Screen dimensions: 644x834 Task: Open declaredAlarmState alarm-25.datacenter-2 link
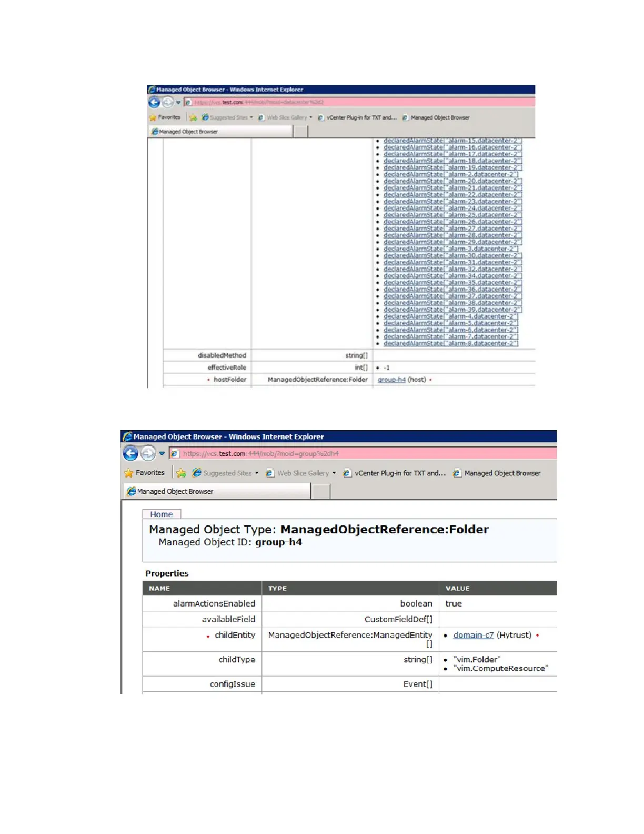pos(452,215)
